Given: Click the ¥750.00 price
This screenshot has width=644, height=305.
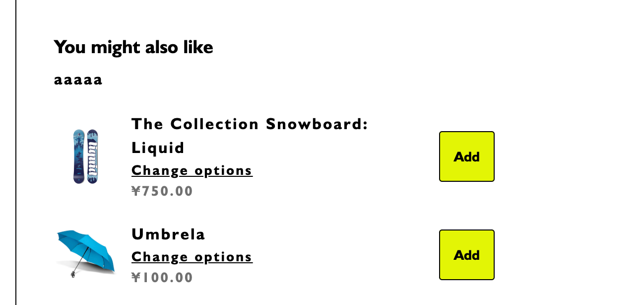Looking at the screenshot, I should point(162,191).
